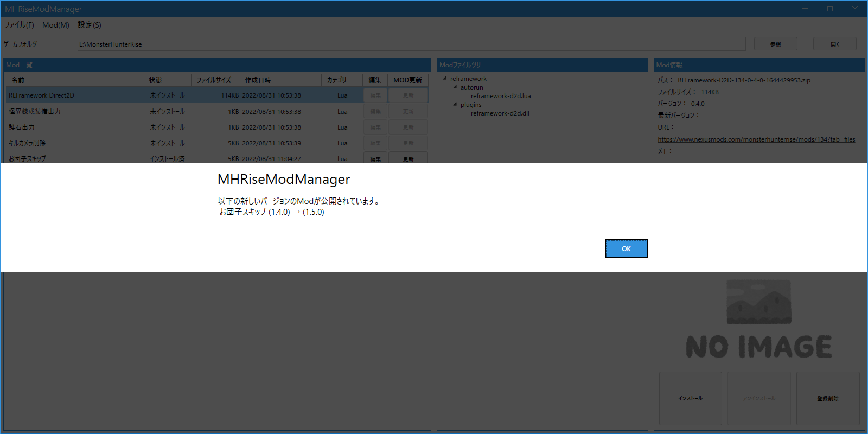Click 更新 button for REFramework Direct2D row
The width and height of the screenshot is (868, 434).
coord(408,95)
